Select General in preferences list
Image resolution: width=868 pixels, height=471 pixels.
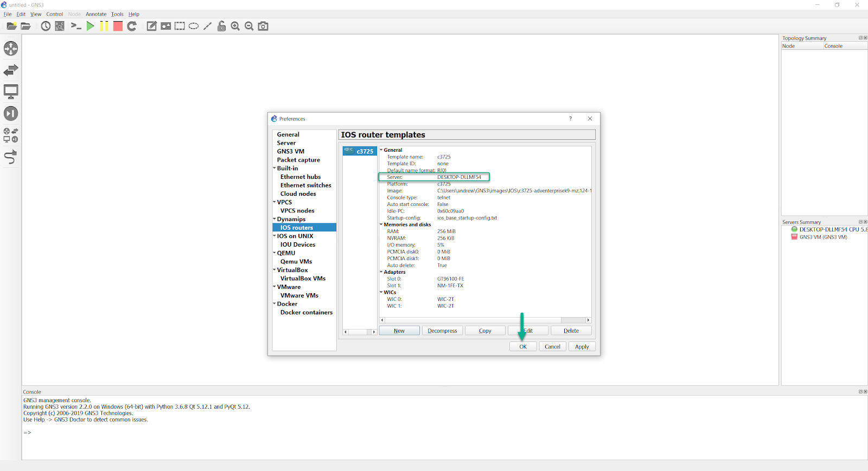point(288,134)
